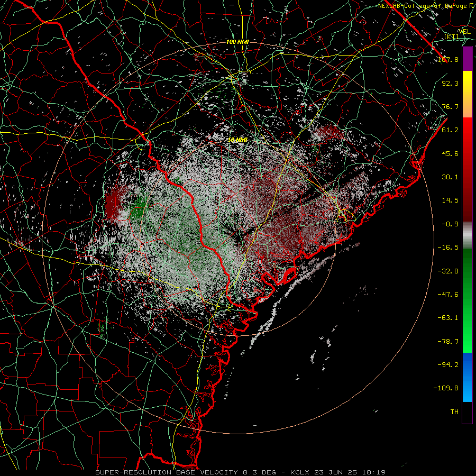Click the 'VEL' legend heading
This screenshot has height=476, width=476.
pos(464,32)
